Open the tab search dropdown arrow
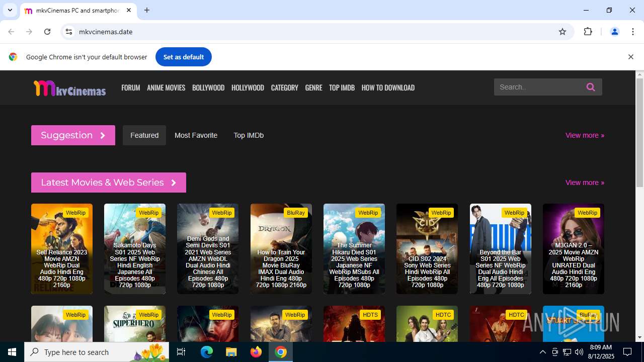Screen dimensions: 644x362 click(x=10, y=10)
